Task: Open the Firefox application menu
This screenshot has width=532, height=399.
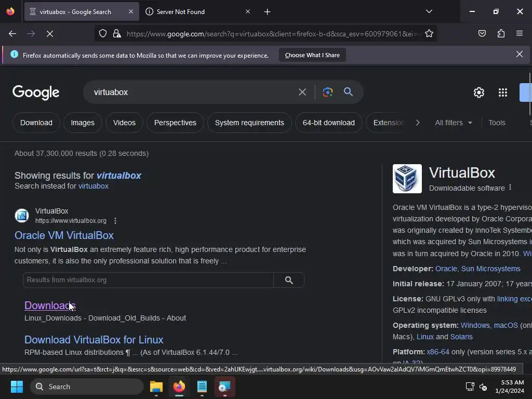Action: (520, 34)
